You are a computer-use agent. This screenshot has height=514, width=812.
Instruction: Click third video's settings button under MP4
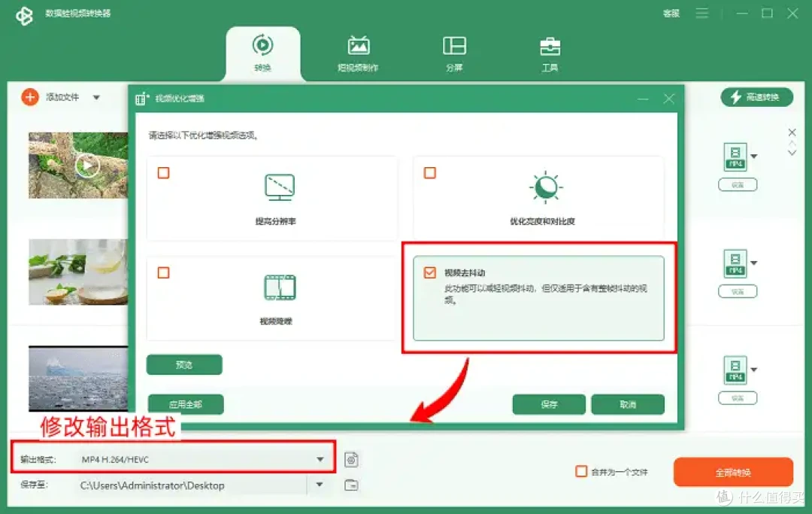(x=738, y=398)
